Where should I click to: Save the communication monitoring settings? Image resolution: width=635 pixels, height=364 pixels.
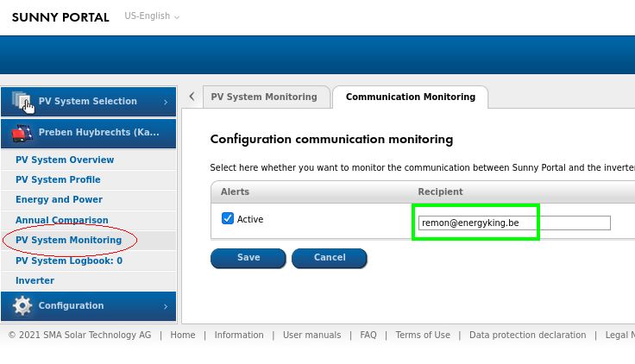pyautogui.click(x=248, y=257)
